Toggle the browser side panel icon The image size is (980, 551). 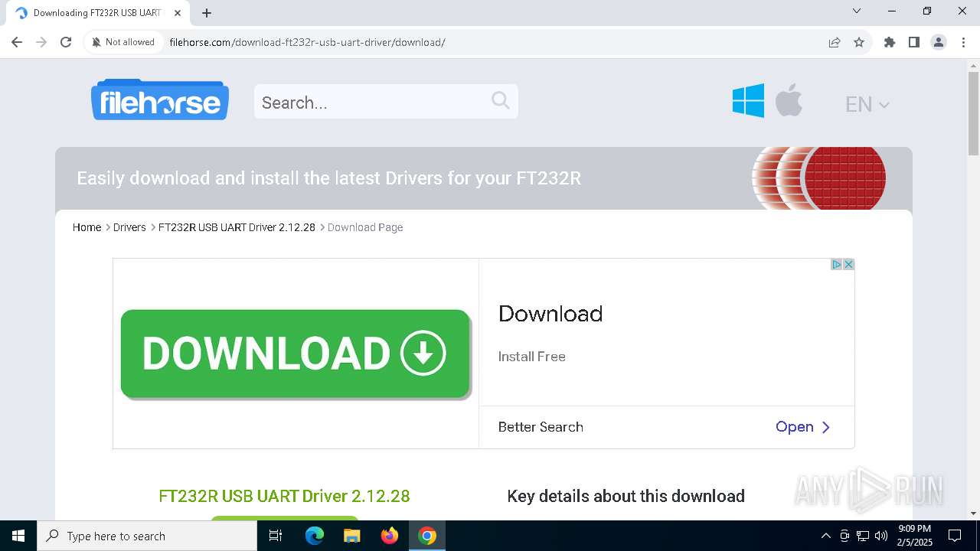tap(914, 42)
